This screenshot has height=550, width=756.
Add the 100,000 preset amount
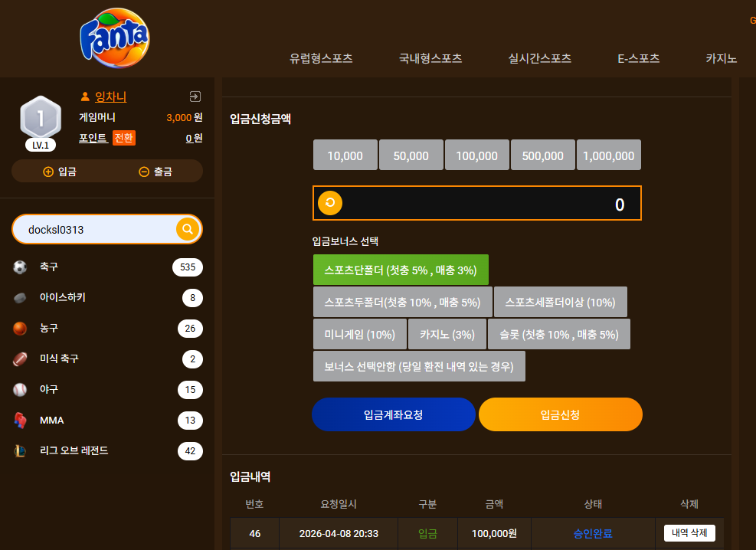pos(477,156)
